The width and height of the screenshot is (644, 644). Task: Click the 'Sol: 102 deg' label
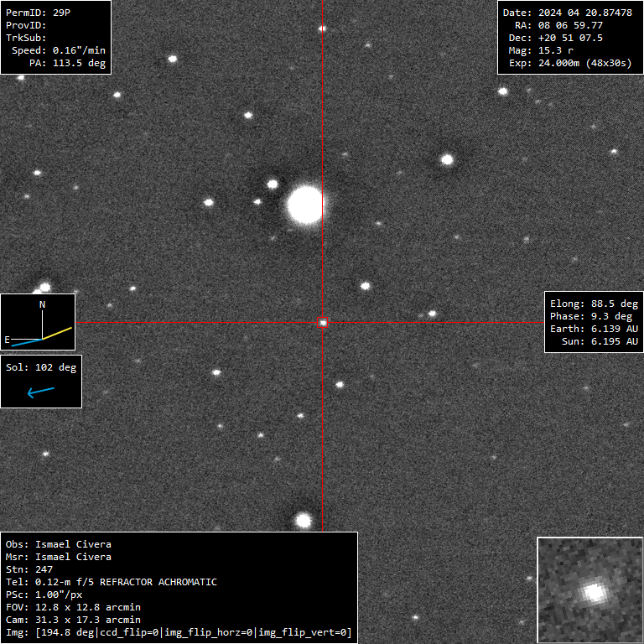41,367
